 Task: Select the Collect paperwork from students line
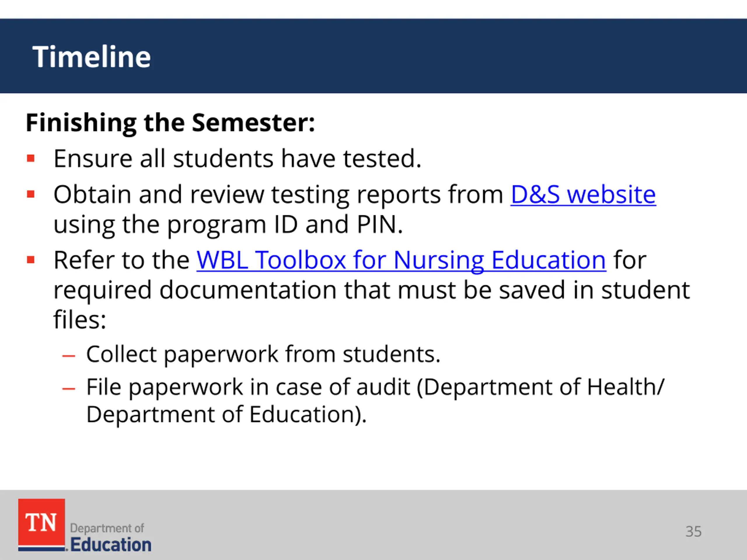coord(263,354)
